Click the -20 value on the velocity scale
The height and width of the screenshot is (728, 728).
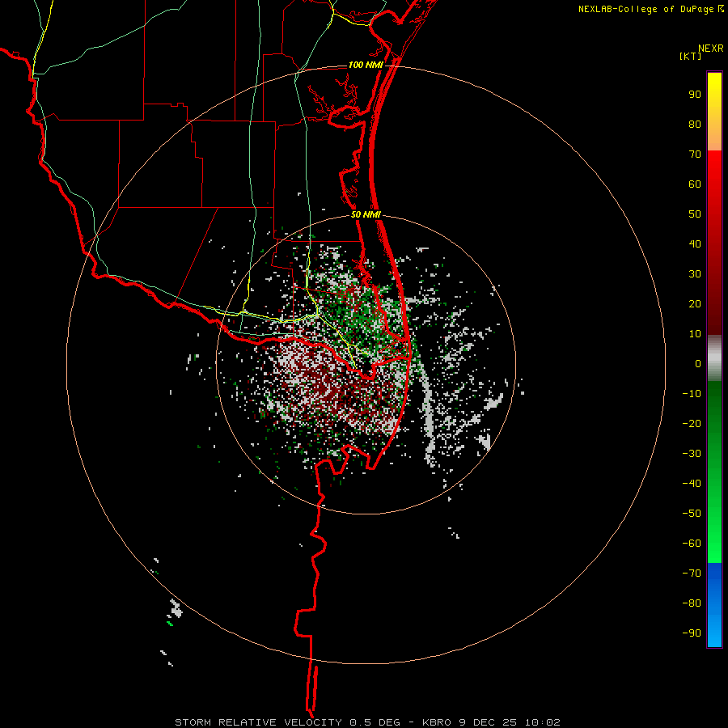(x=692, y=424)
